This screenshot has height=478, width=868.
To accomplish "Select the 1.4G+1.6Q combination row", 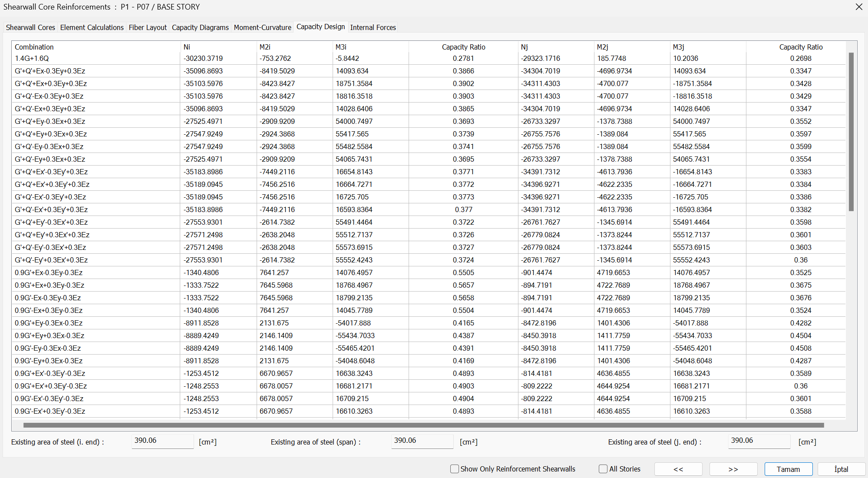I will coord(32,58).
